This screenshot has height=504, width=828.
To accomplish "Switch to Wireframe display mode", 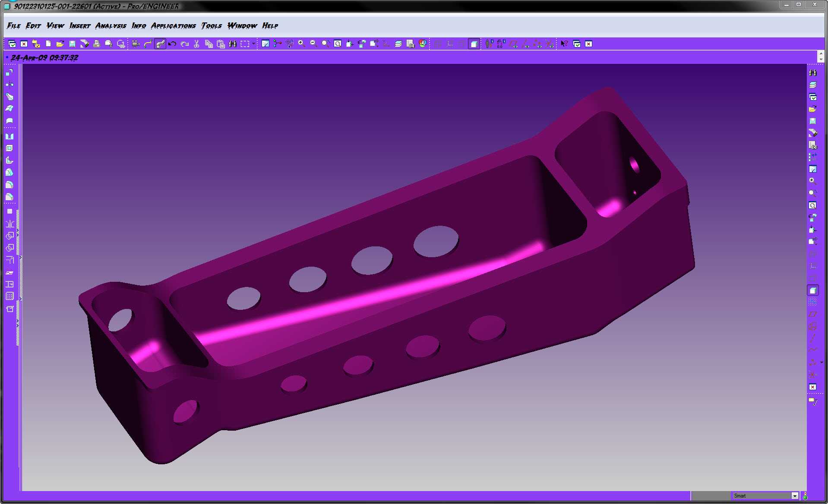I will point(438,44).
